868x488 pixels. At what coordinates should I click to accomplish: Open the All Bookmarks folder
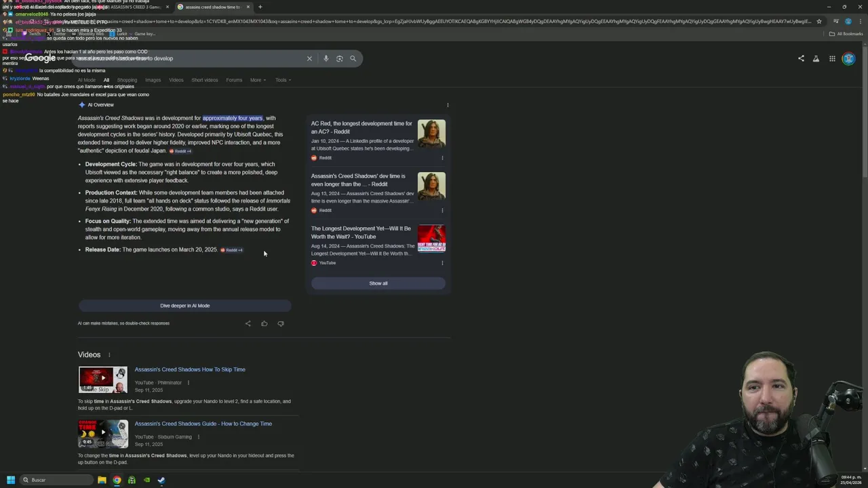pos(846,34)
